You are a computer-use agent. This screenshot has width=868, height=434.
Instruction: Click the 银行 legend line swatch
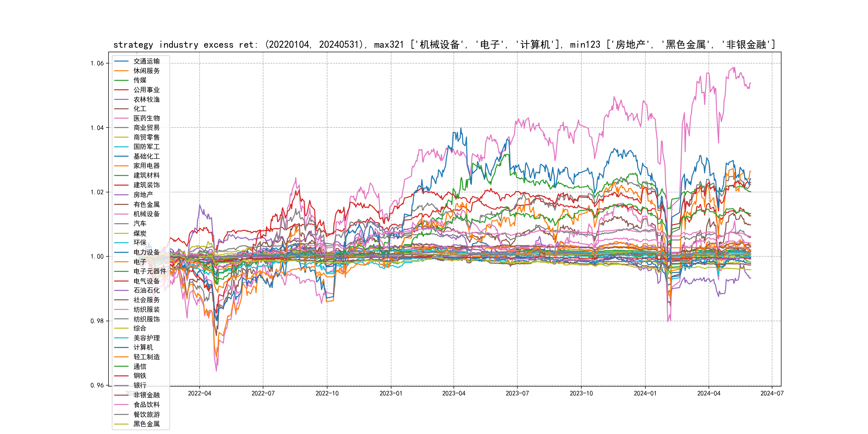(x=121, y=386)
